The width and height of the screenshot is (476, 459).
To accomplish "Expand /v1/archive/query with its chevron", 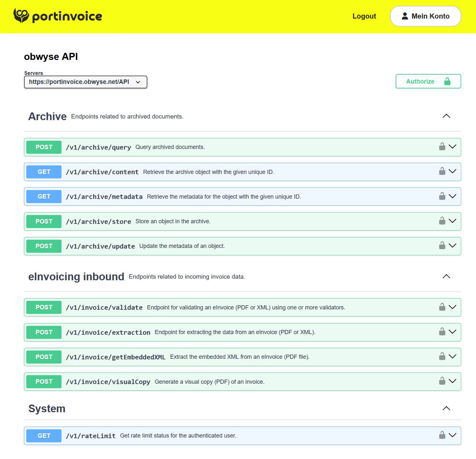I will pyautogui.click(x=452, y=146).
